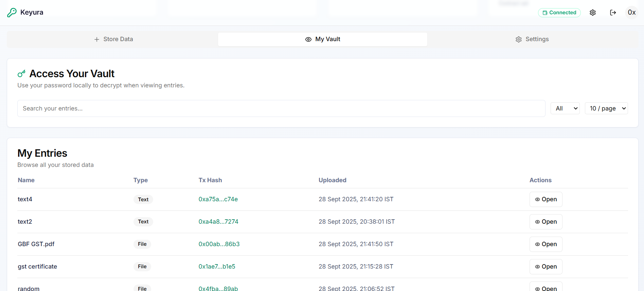Follow tx hash link 0xa4a8...7274

218,222
